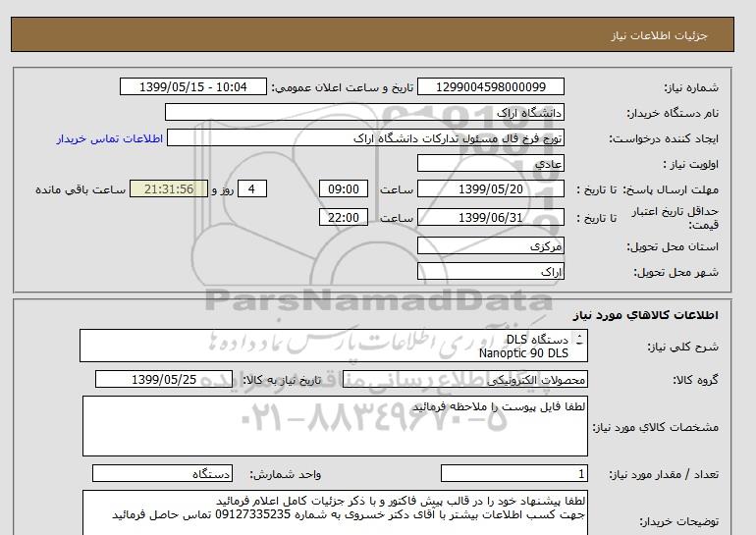The image size is (756, 535).
Task: Click the label ایجاد کننده درخواست
Action: click(664, 138)
